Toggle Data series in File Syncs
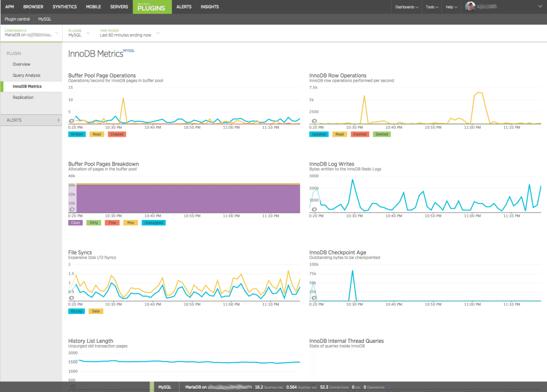This screenshot has height=392, width=547. click(96, 311)
